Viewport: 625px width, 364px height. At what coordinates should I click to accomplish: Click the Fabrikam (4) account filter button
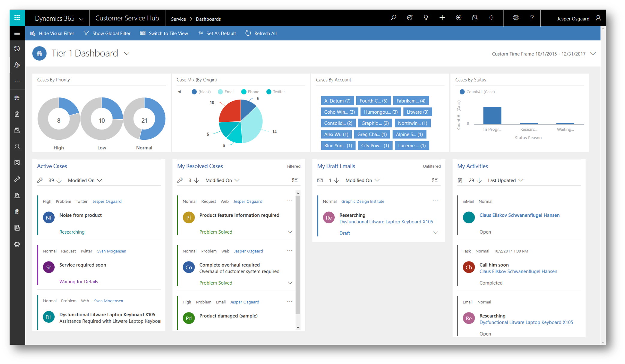(411, 100)
